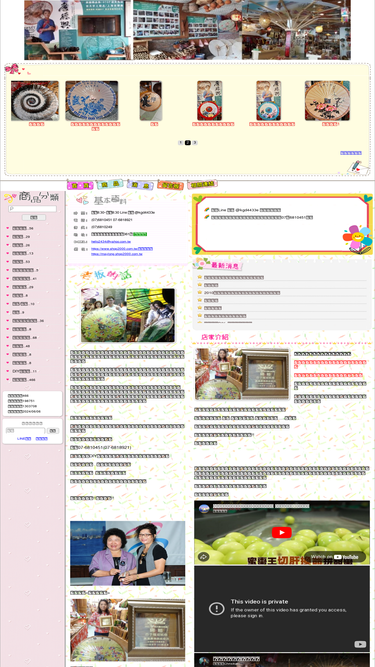The image size is (375, 667).
Task: Select the current carousel page 2
Action: (188, 143)
